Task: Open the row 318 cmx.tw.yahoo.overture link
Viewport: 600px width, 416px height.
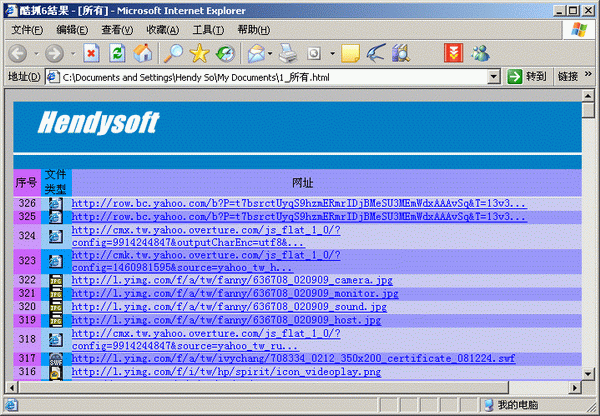Action: pyautogui.click(x=206, y=340)
